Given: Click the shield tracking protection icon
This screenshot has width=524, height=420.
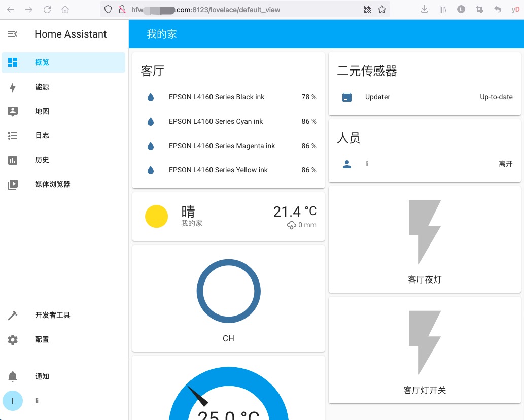Looking at the screenshot, I should tap(108, 9).
